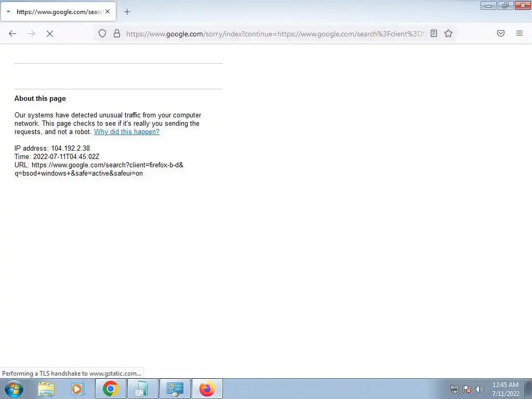Image resolution: width=532 pixels, height=399 pixels.
Task: Go back to the previous page
Action: 12,34
